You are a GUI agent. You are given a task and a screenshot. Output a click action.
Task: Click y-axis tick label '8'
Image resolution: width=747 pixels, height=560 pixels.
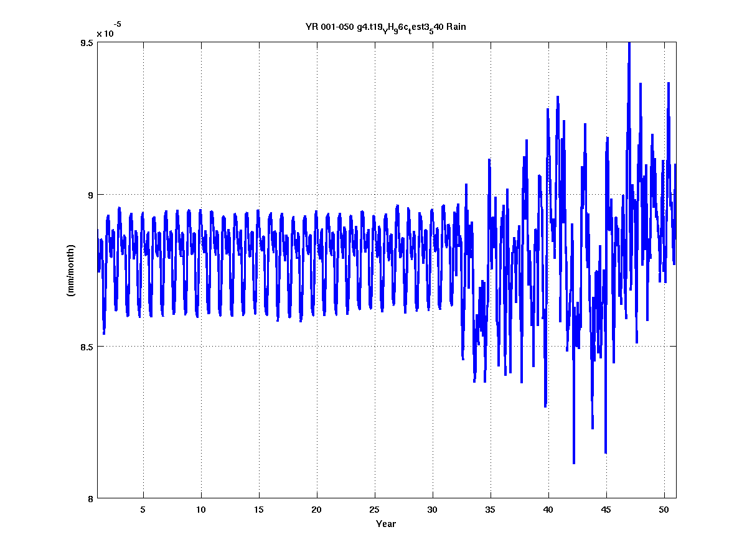[90, 498]
